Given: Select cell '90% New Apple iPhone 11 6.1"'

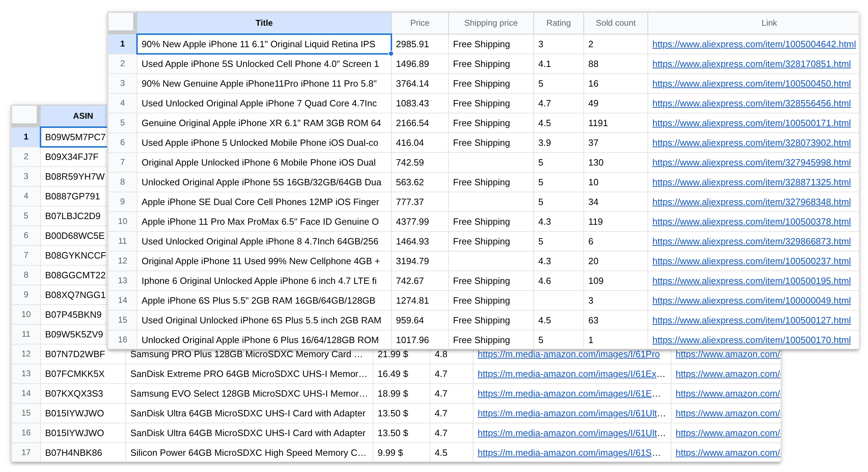Looking at the screenshot, I should point(264,44).
